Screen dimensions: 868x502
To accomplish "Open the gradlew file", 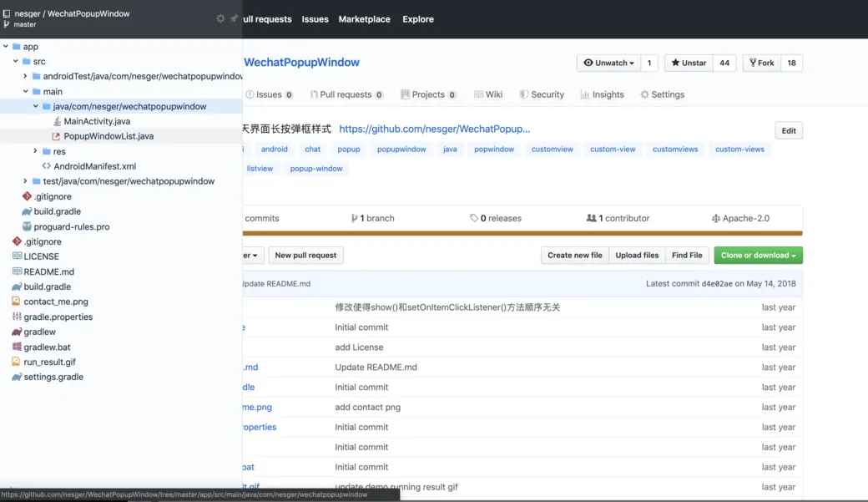I will pos(39,332).
